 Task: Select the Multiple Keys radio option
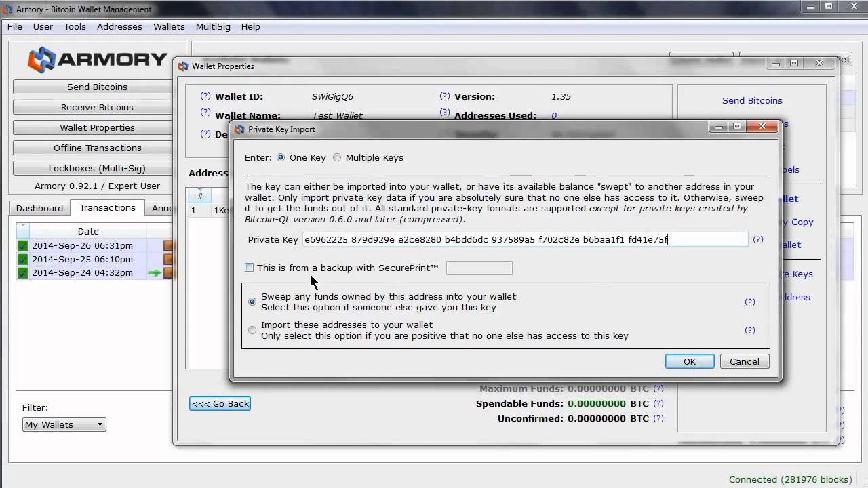click(x=337, y=157)
